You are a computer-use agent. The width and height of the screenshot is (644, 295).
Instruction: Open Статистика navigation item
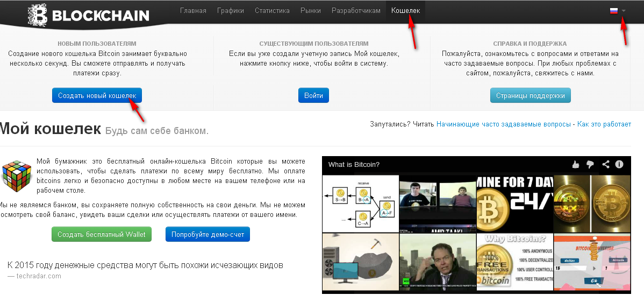(272, 11)
